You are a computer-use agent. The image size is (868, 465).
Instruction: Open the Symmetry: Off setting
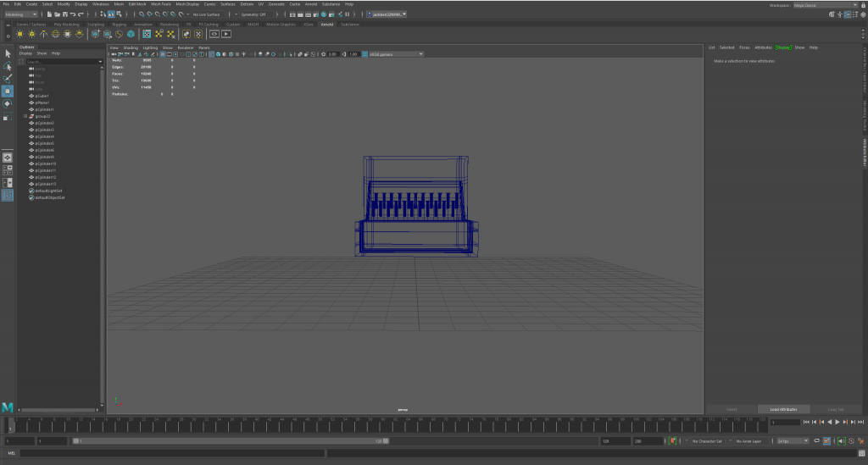[x=253, y=14]
